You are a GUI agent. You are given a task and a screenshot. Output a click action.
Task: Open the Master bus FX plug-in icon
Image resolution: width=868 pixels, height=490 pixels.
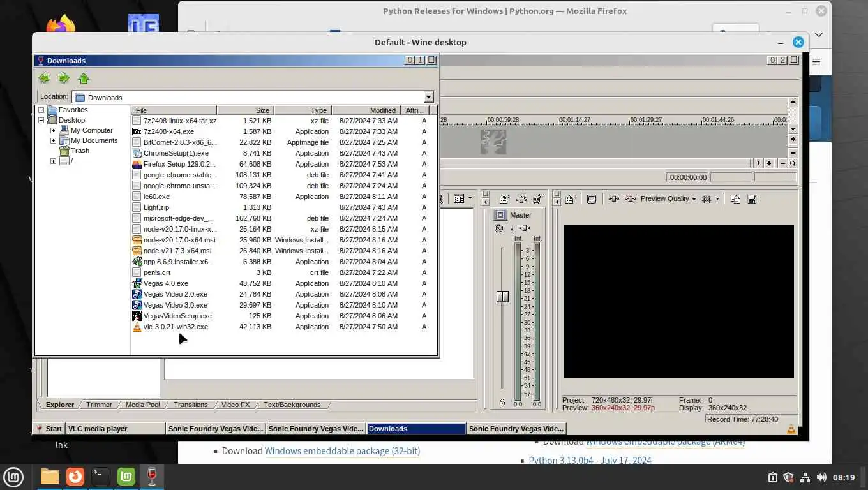tap(525, 228)
